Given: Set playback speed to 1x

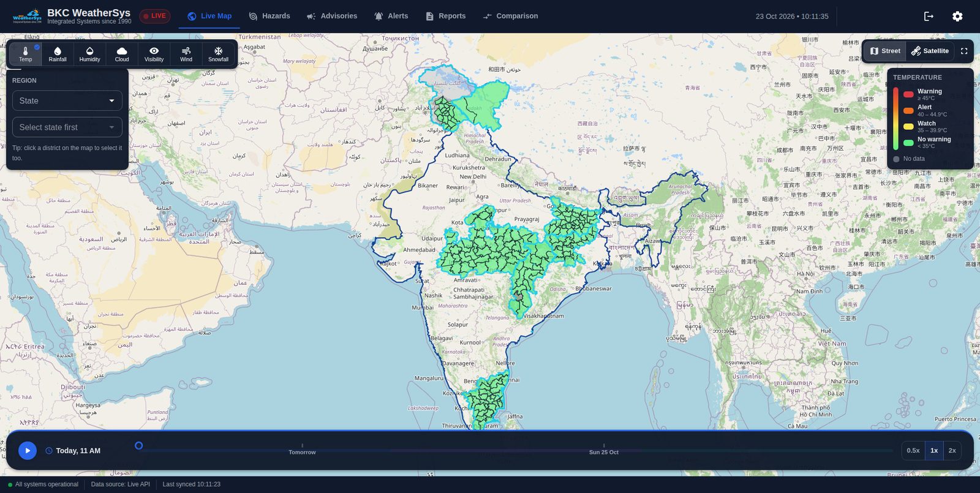Looking at the screenshot, I should [x=934, y=451].
